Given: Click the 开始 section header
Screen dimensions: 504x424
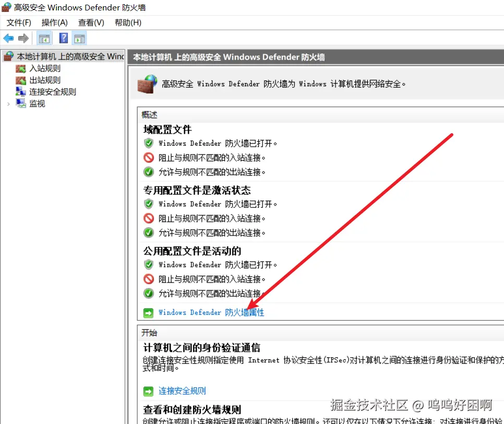Looking at the screenshot, I should pos(149,333).
